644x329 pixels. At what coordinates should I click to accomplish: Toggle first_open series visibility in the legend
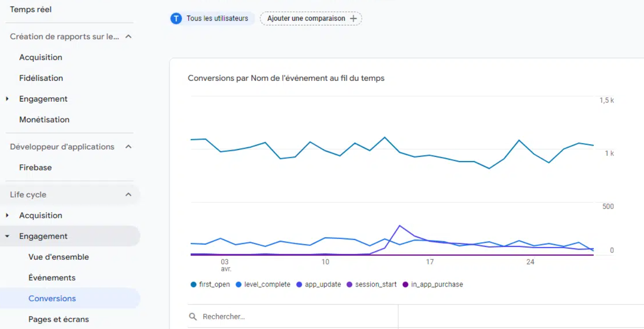tap(210, 284)
